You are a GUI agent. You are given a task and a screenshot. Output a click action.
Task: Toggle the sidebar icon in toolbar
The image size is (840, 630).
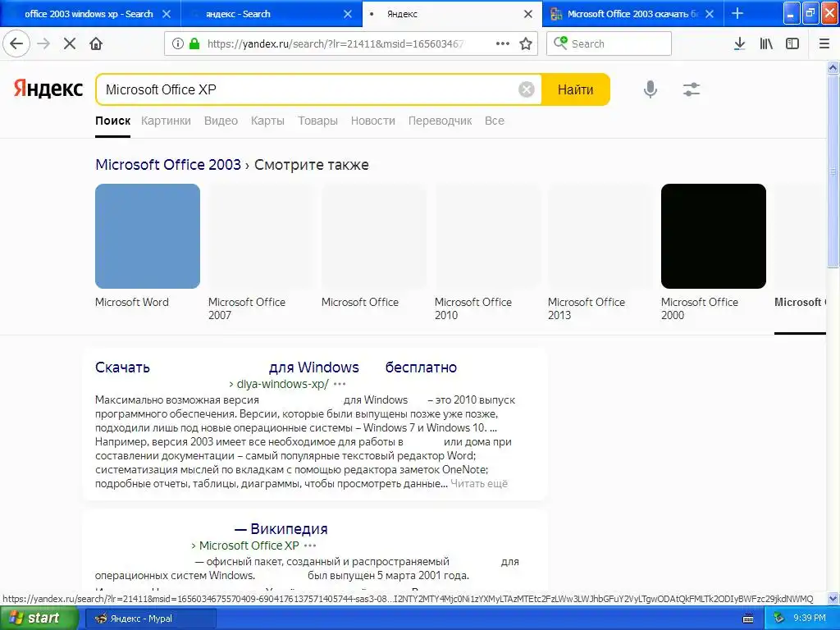792,43
